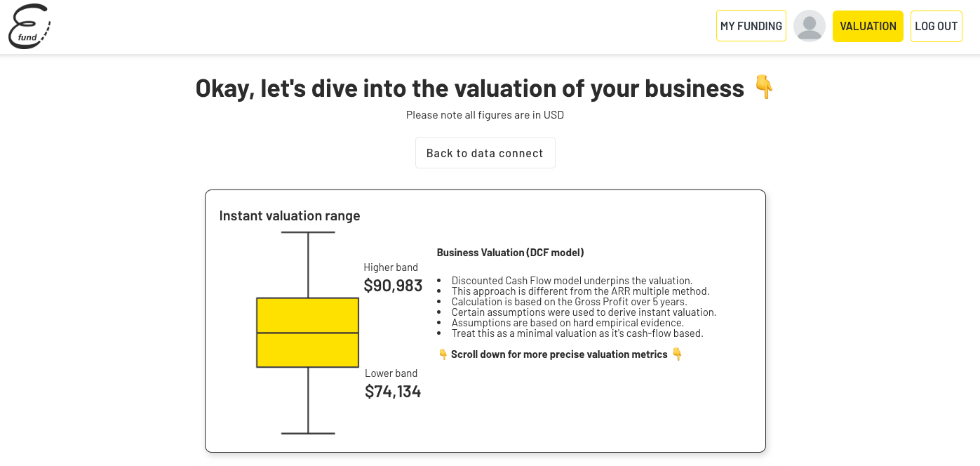Click the LOG OUT button
This screenshot has width=980, height=466.
(936, 25)
